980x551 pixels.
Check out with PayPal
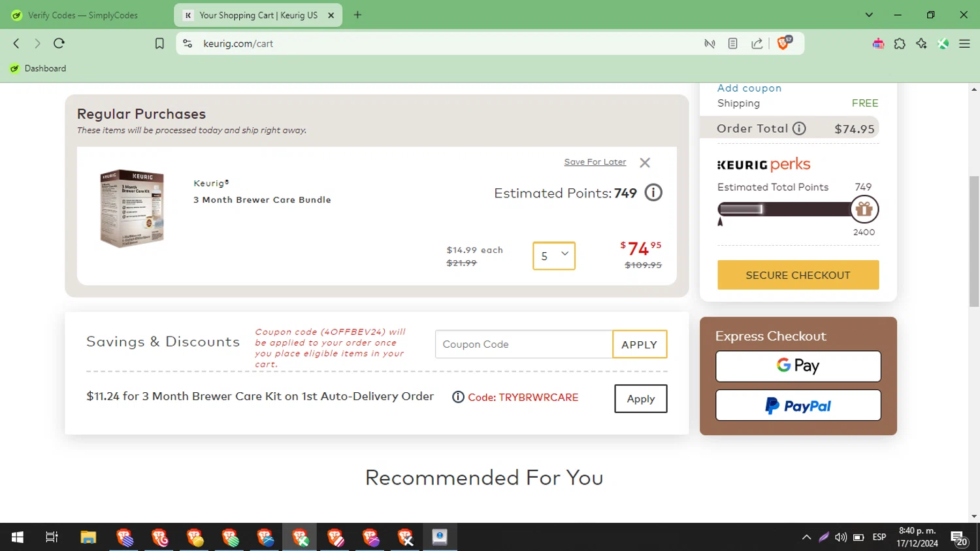(x=798, y=406)
